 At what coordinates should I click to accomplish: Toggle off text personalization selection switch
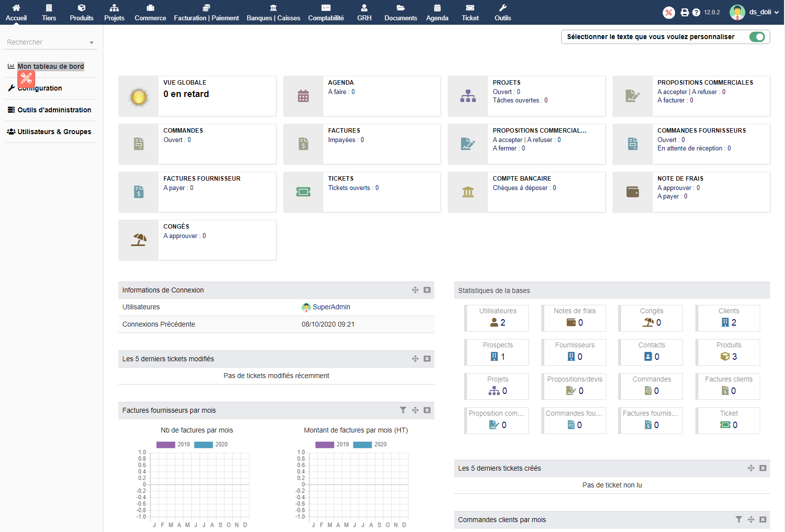(x=757, y=37)
